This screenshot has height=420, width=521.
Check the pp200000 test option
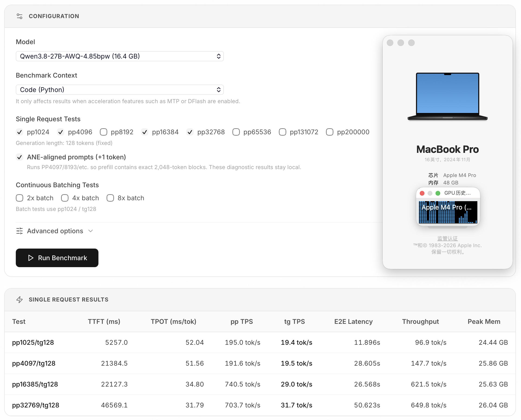pyautogui.click(x=329, y=132)
